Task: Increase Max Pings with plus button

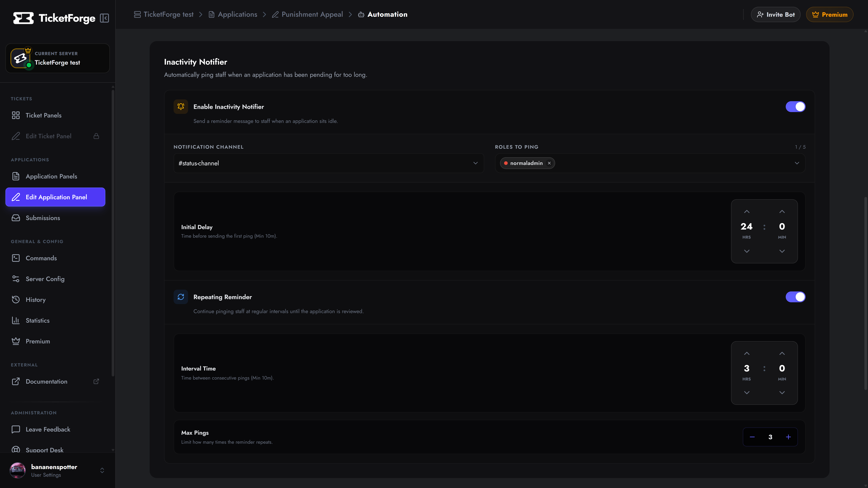Action: [x=788, y=437]
